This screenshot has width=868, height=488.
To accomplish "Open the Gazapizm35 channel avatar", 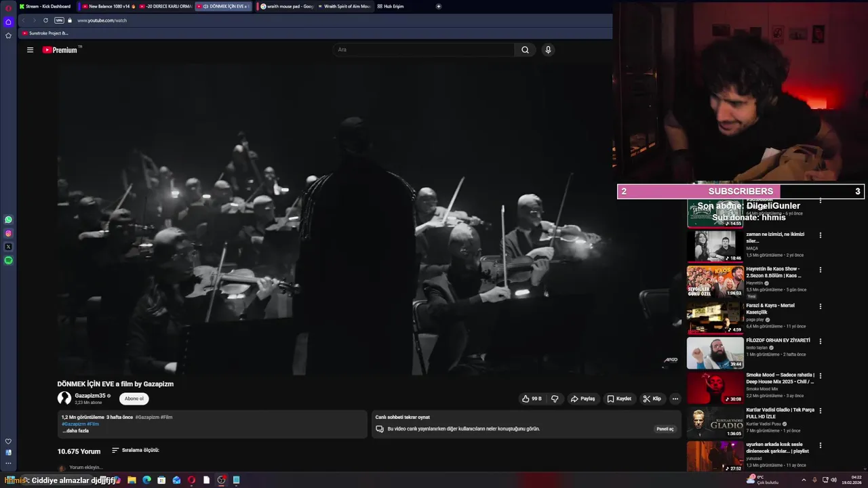I will pos(64,399).
